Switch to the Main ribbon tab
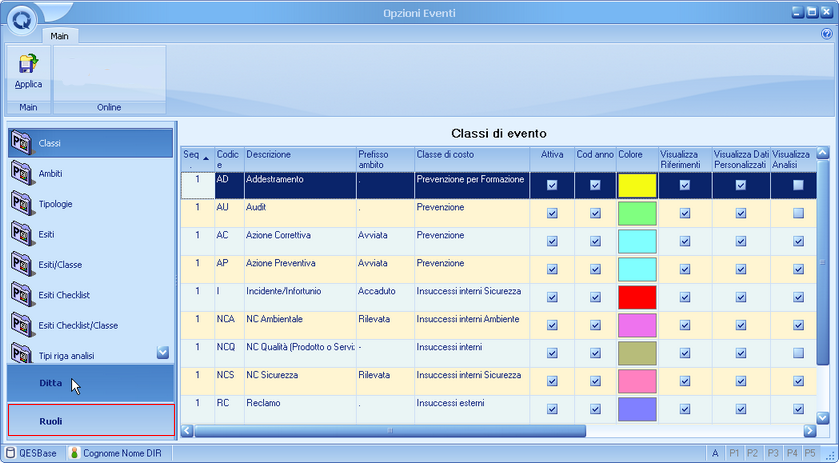The width and height of the screenshot is (839, 463). point(59,36)
